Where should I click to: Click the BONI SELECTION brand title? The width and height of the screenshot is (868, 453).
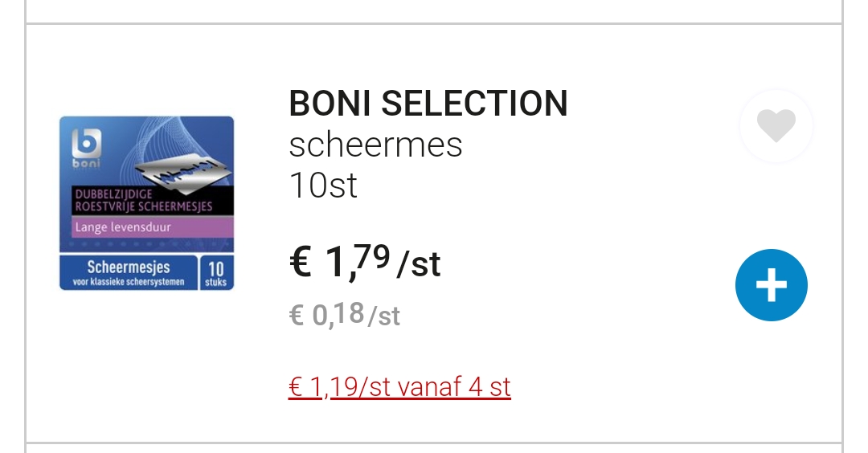[428, 104]
